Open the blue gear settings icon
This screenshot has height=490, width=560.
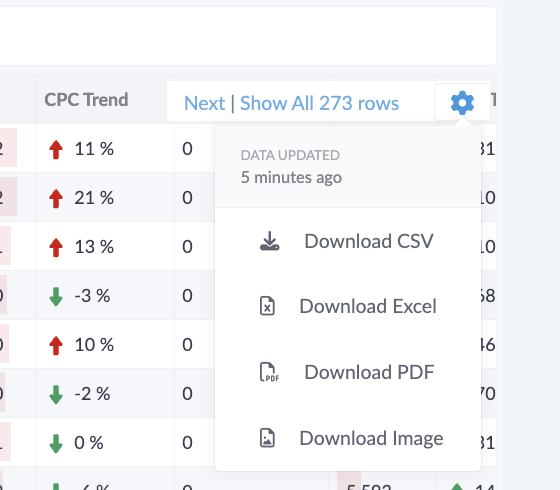click(x=462, y=102)
